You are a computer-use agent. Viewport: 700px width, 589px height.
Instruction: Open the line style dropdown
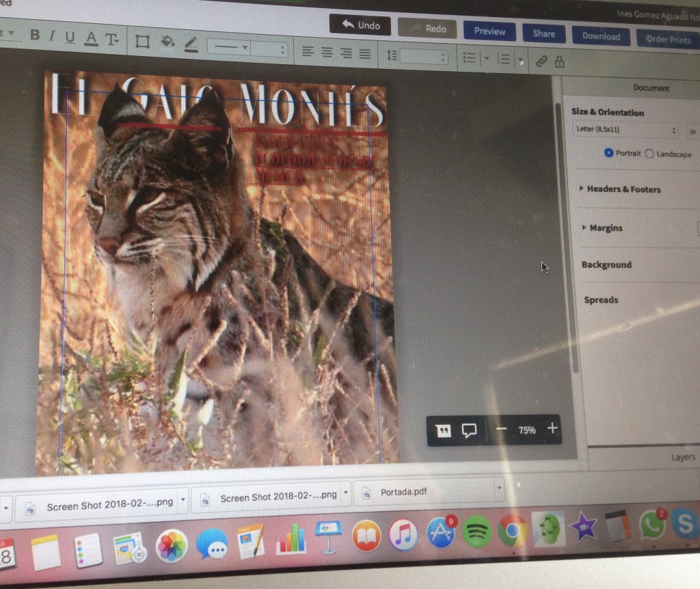pos(232,48)
